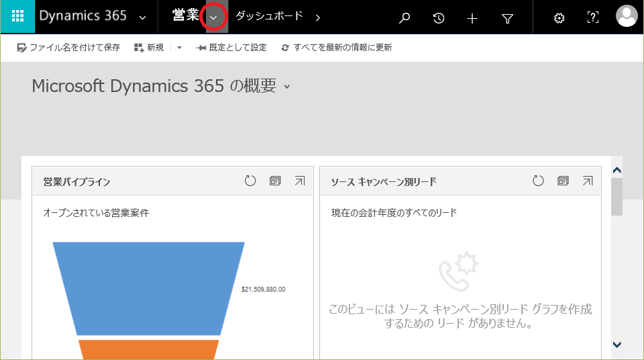Click the $21,509,880.00 value label
644x360 pixels.
(263, 289)
